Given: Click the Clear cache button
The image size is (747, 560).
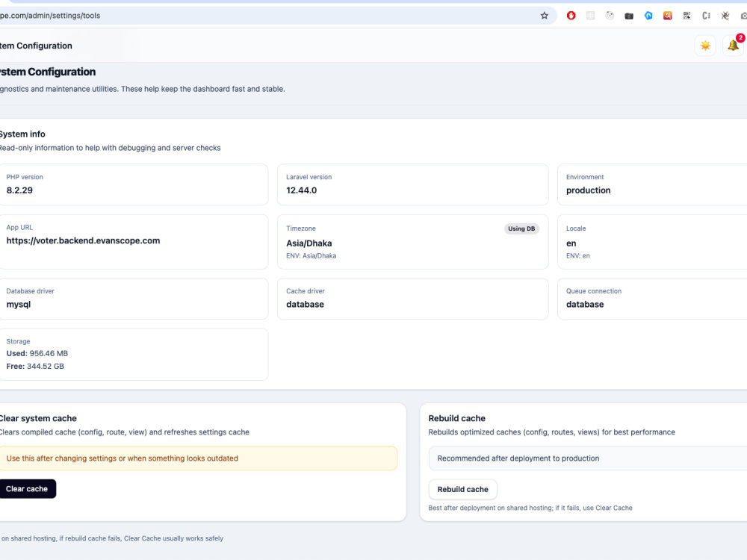Looking at the screenshot, I should click(x=27, y=489).
